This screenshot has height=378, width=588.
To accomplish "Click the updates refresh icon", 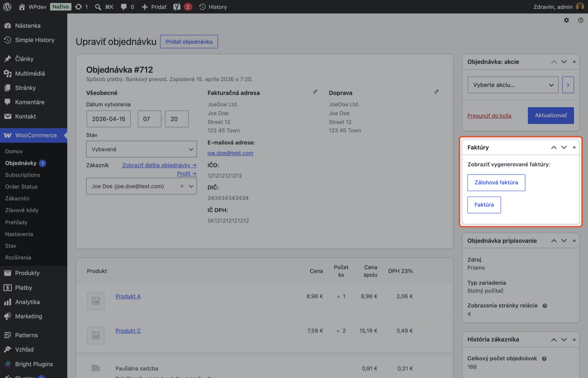I will [x=78, y=7].
